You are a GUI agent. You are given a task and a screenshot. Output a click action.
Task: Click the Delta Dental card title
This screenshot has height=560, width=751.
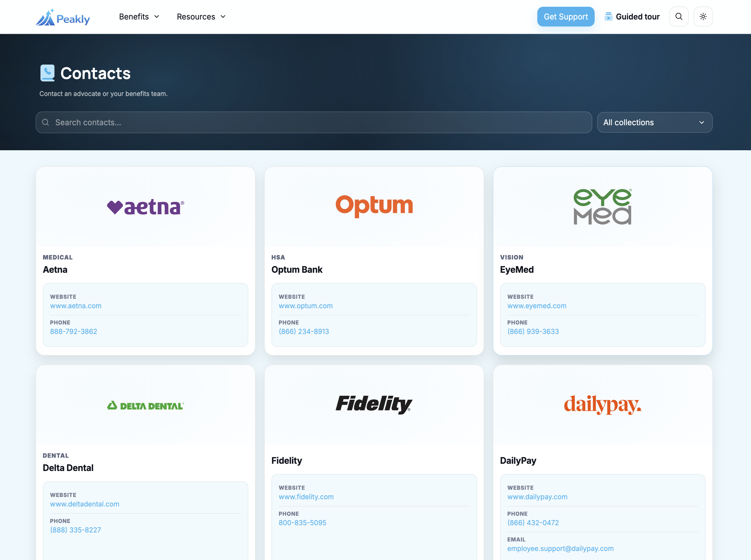tap(68, 468)
